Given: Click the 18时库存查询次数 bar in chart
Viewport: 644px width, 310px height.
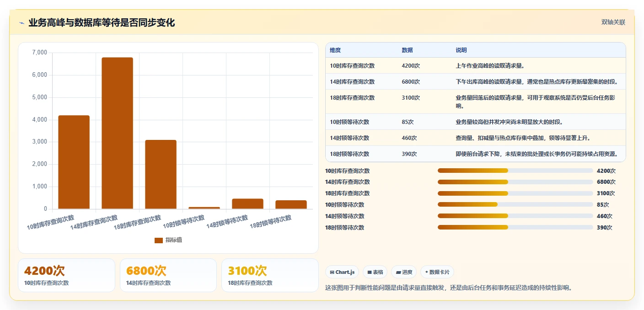Looking at the screenshot, I should [x=161, y=174].
